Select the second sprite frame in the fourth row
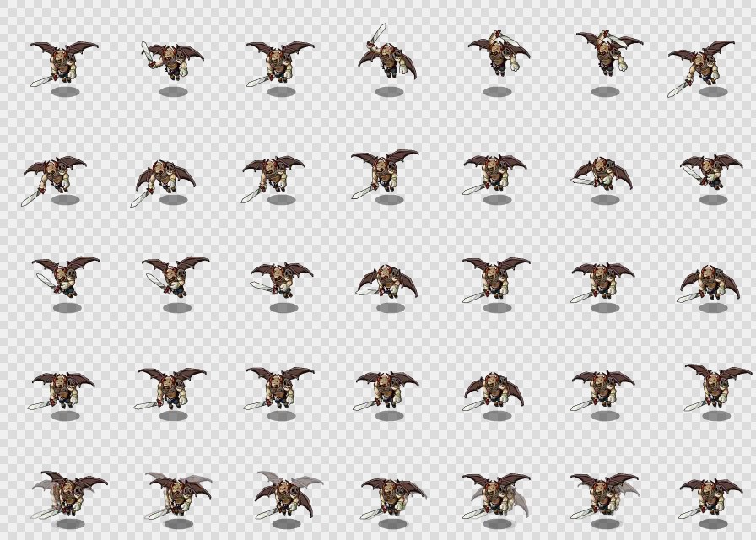The width and height of the screenshot is (756, 540). [172, 386]
